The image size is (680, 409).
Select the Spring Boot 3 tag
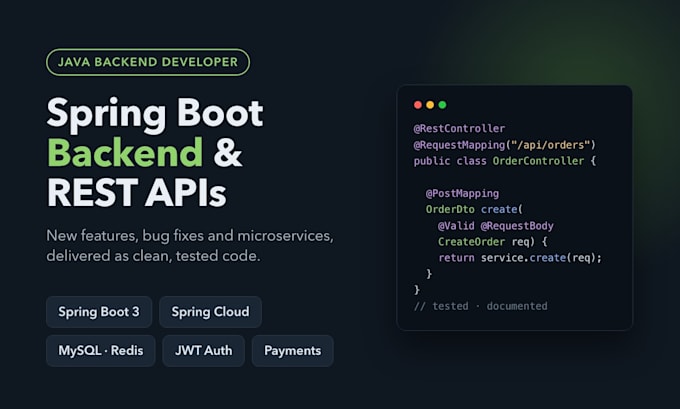tap(99, 312)
